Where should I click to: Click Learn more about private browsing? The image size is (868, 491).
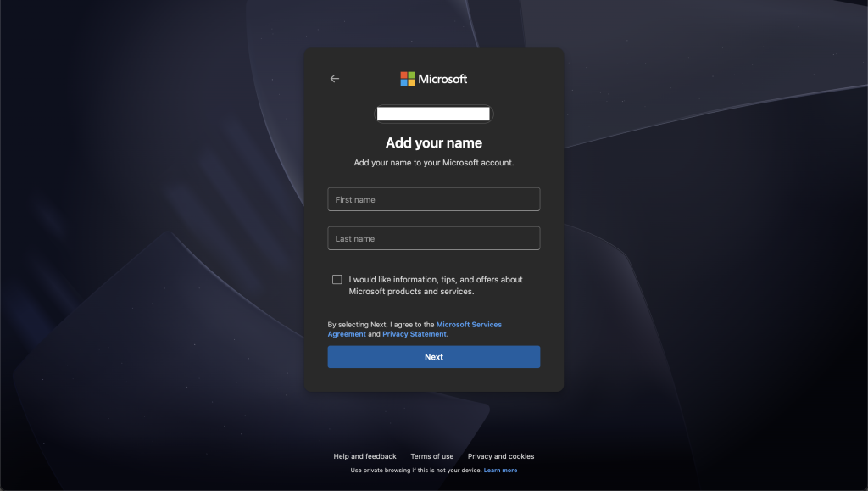[x=500, y=470]
